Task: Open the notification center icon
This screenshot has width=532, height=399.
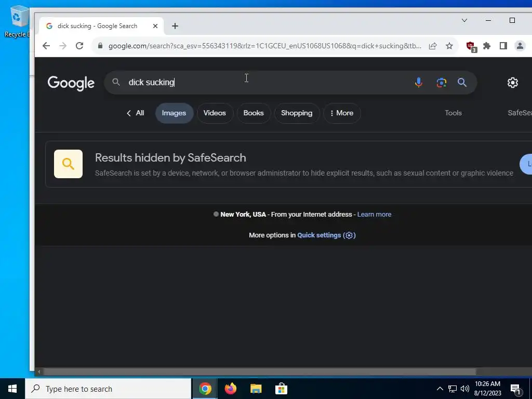Action: coord(515,389)
